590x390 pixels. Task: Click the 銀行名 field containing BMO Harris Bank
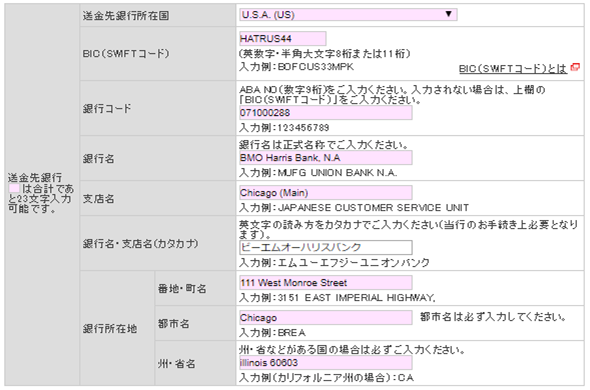(x=325, y=157)
